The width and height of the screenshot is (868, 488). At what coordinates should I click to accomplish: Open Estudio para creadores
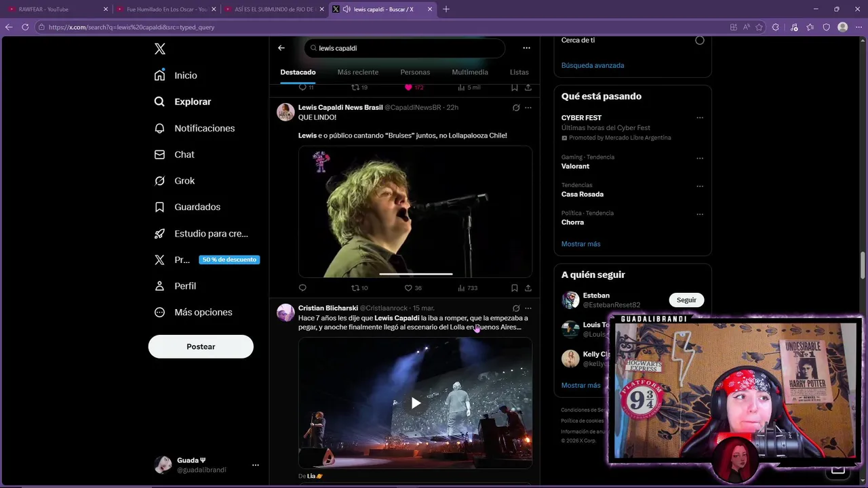[201, 233]
